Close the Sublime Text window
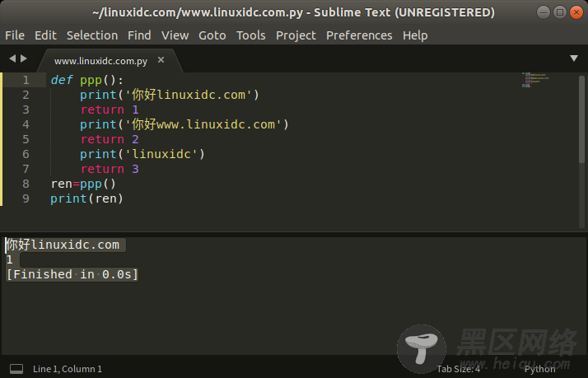 pyautogui.click(x=576, y=12)
